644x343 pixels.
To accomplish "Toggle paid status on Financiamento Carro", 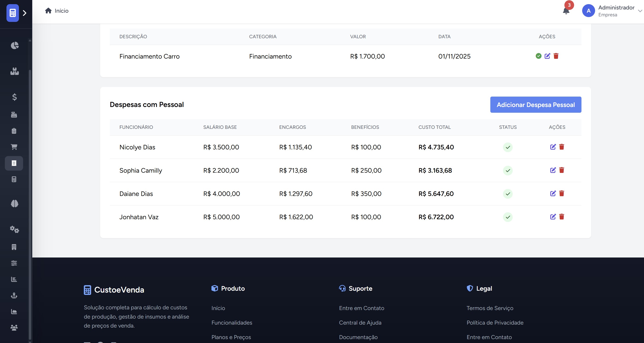I will [x=539, y=56].
